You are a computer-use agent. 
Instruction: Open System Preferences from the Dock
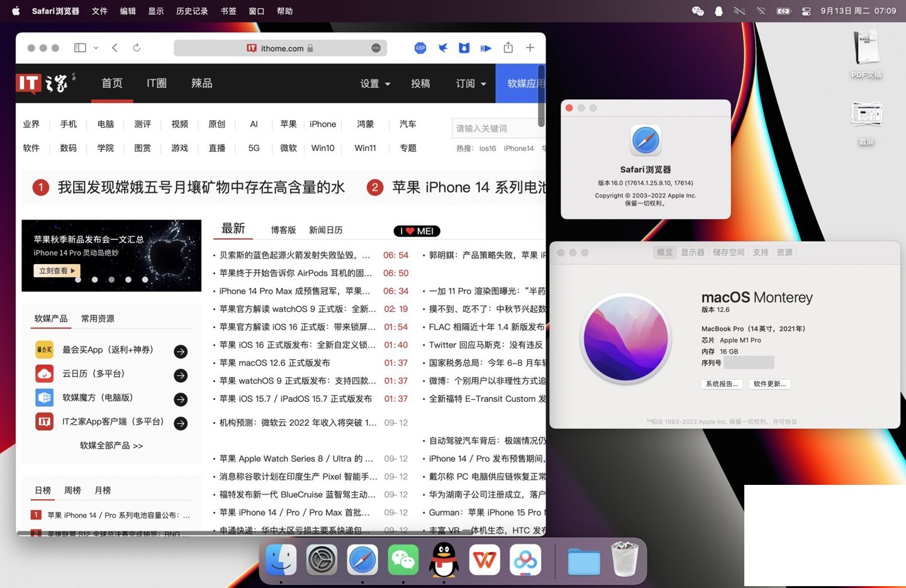pos(322,559)
